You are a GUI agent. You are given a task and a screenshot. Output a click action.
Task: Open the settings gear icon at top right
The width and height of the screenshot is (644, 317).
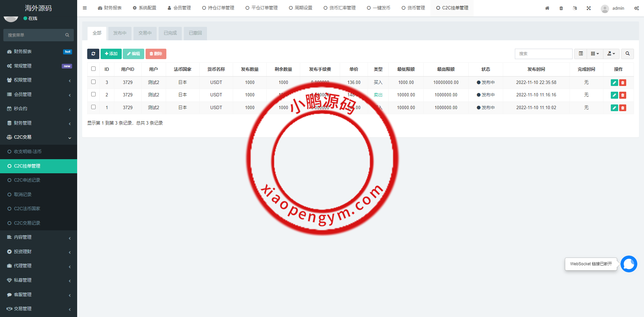pos(637,8)
